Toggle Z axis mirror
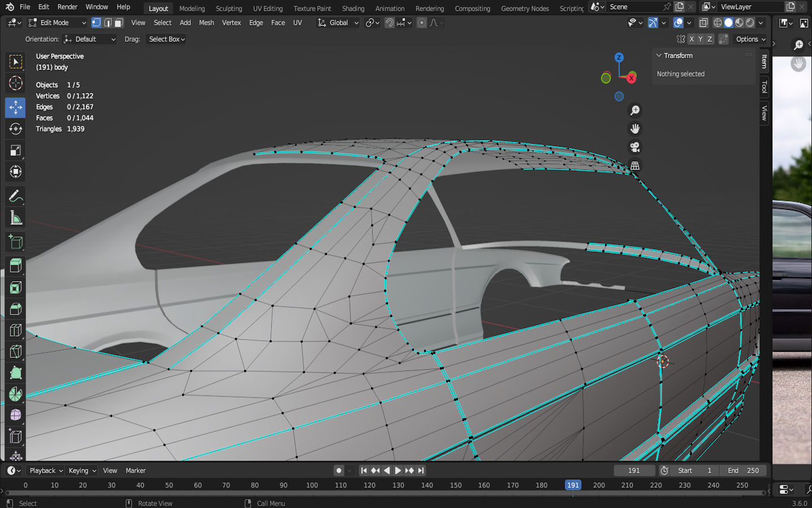This screenshot has width=812, height=508. point(709,39)
